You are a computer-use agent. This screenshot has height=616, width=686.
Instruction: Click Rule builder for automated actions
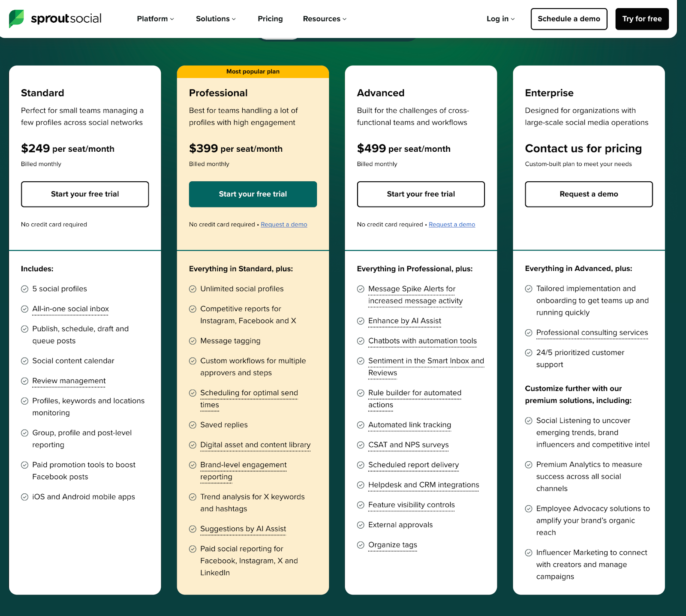click(x=415, y=399)
